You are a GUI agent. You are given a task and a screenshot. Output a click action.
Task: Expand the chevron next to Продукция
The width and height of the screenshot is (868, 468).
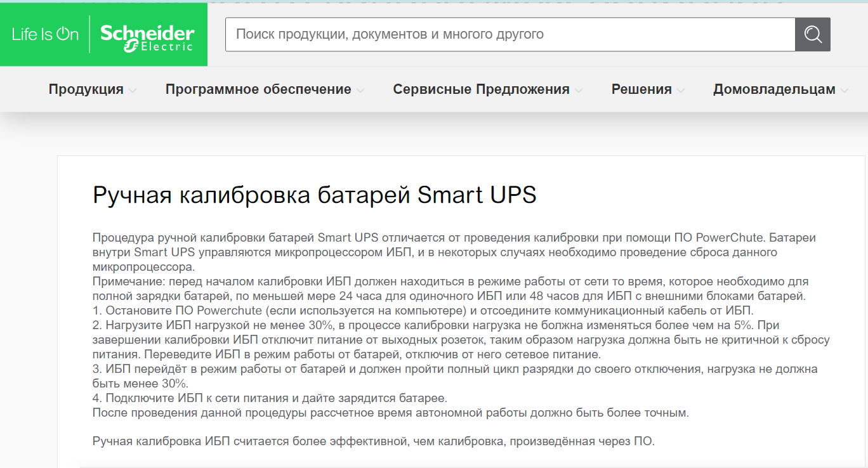pyautogui.click(x=133, y=91)
